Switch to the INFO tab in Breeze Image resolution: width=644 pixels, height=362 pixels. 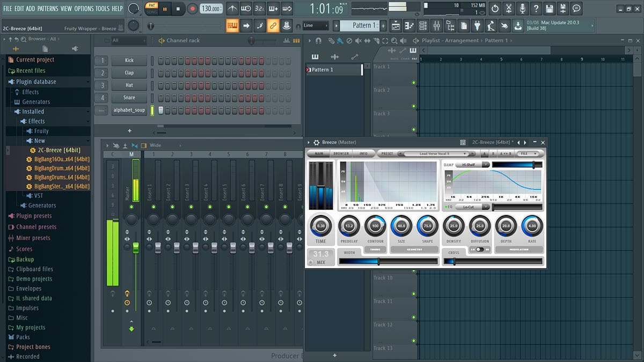pos(364,153)
